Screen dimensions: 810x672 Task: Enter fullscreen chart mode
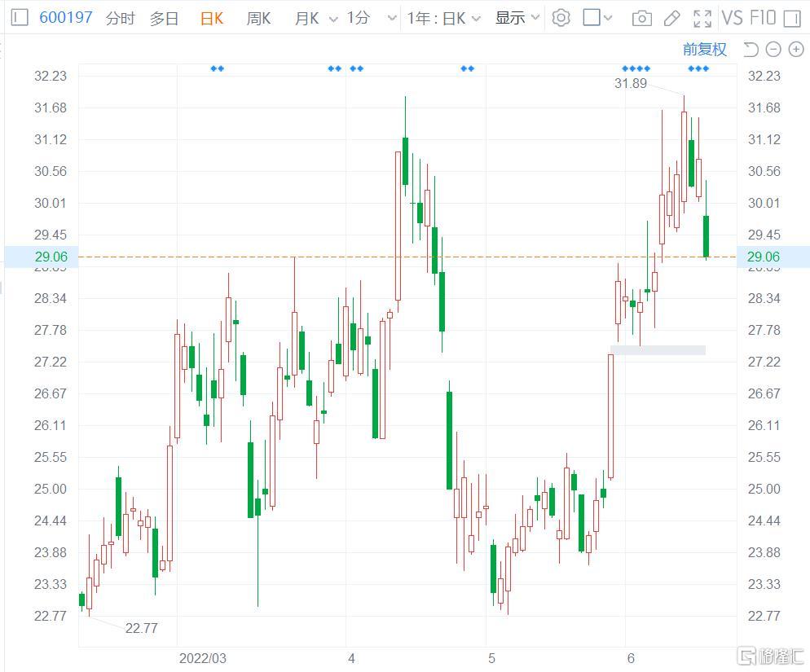pyautogui.click(x=702, y=19)
